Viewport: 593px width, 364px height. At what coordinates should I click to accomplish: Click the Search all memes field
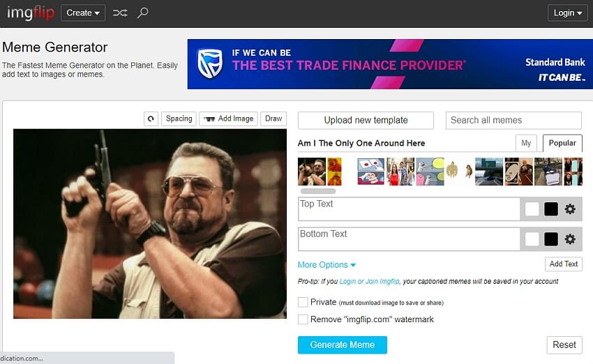coord(513,120)
